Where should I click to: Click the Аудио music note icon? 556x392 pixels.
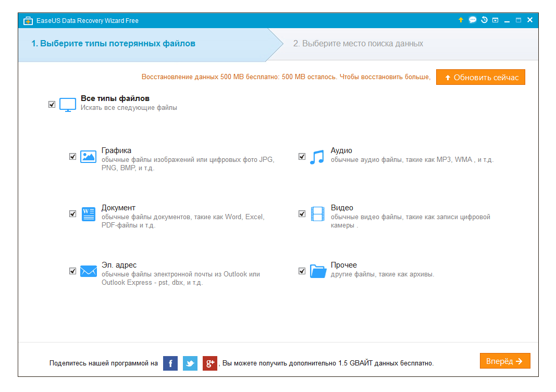pyautogui.click(x=317, y=157)
